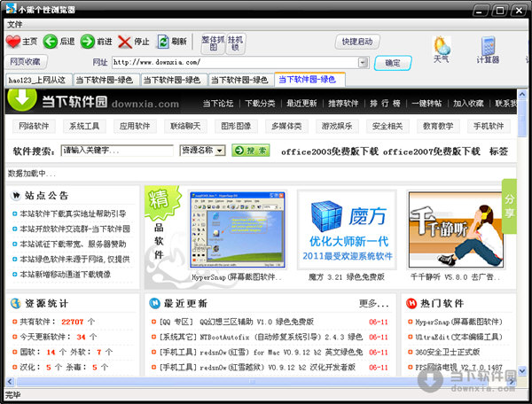
Task: Switch to the hao123_上网从这 tab
Action: click(x=38, y=80)
